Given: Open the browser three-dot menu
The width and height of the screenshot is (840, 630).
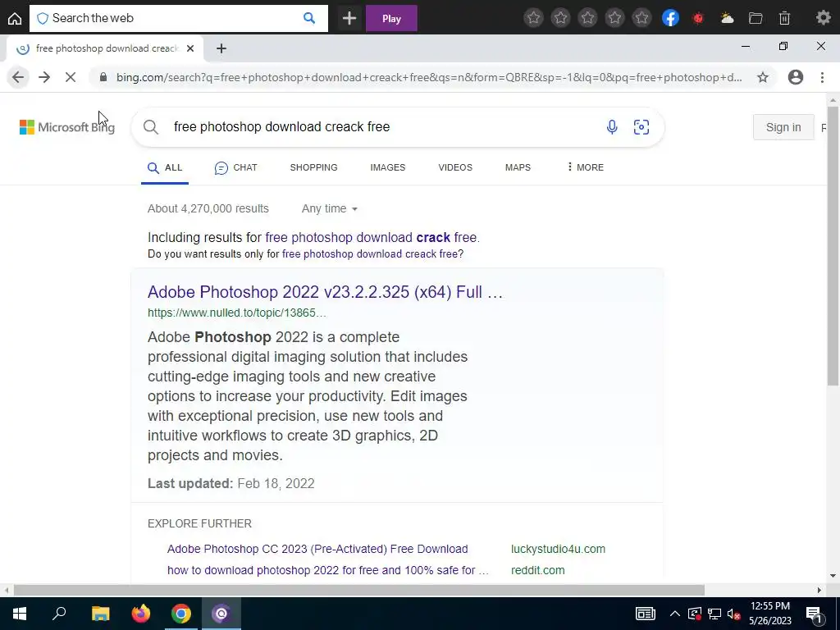Looking at the screenshot, I should click(822, 77).
